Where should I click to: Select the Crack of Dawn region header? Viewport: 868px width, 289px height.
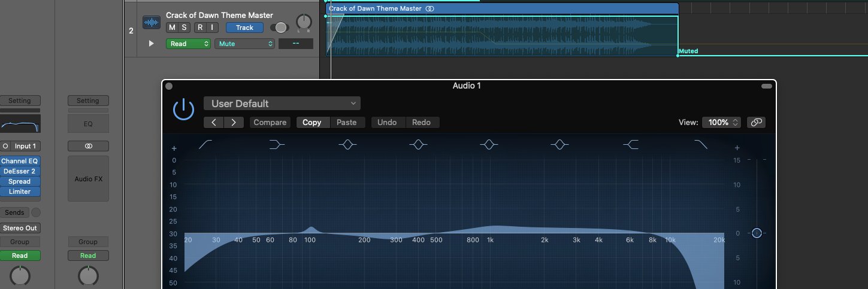[502, 8]
